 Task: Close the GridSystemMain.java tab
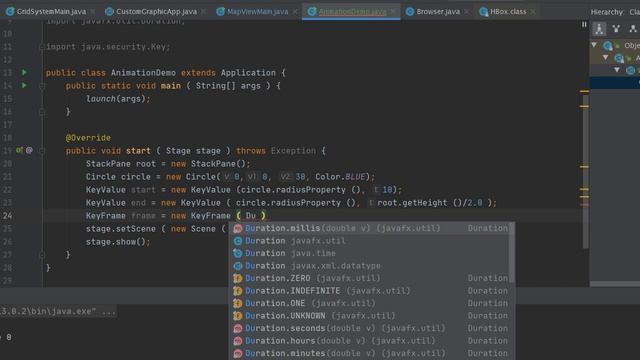tap(93, 12)
